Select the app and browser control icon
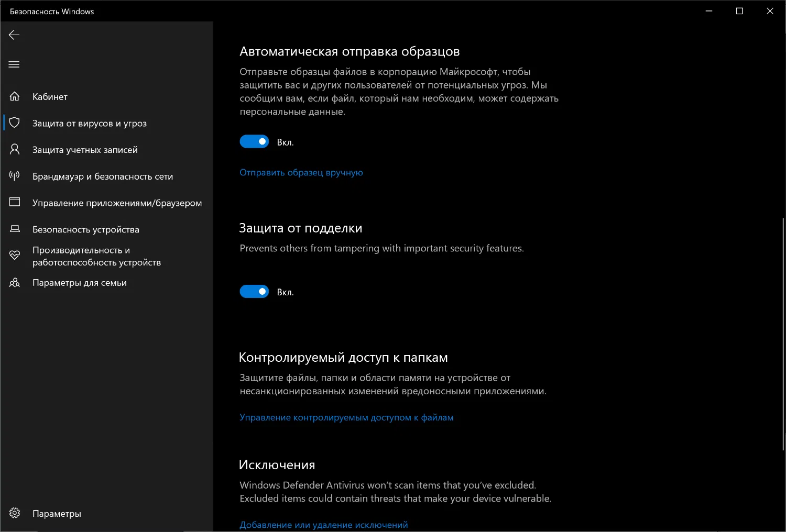The image size is (786, 532). (x=15, y=202)
